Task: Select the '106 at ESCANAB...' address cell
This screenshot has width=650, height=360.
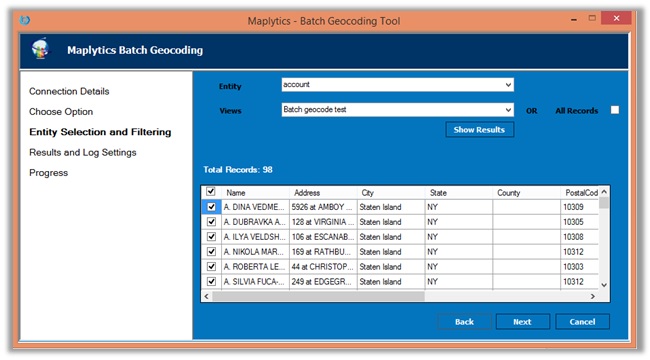Action: [x=323, y=236]
